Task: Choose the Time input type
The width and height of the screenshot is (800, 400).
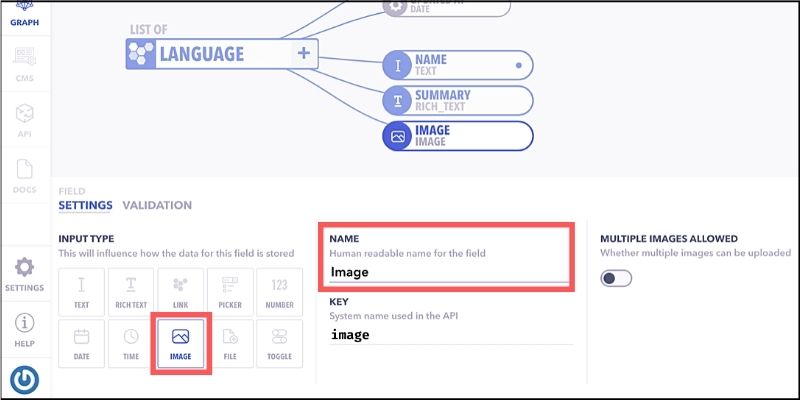Action: (131, 343)
